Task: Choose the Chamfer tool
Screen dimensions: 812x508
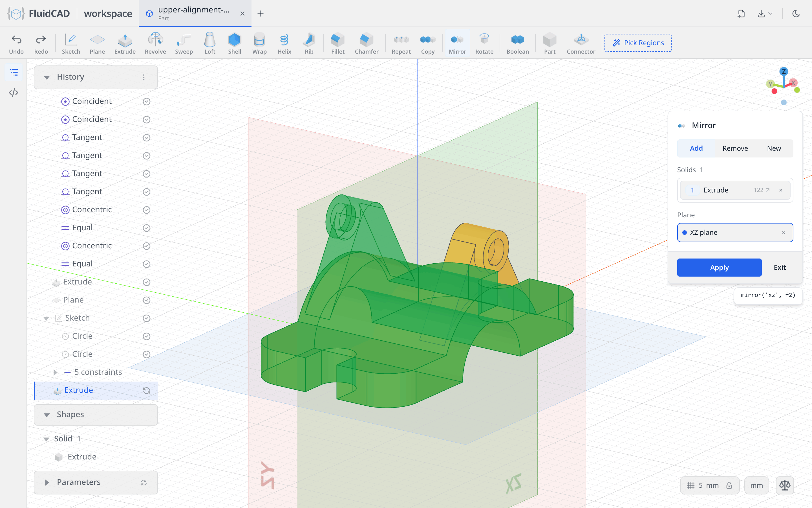Action: tap(367, 43)
